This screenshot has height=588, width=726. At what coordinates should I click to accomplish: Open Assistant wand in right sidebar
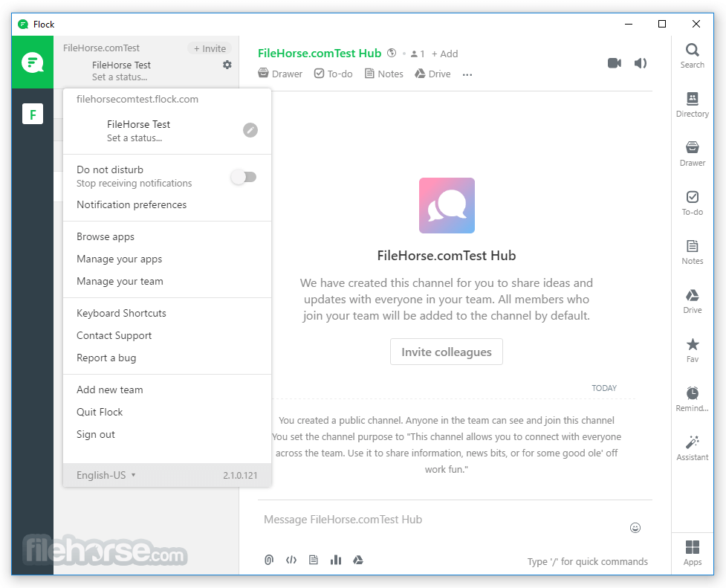(x=693, y=448)
